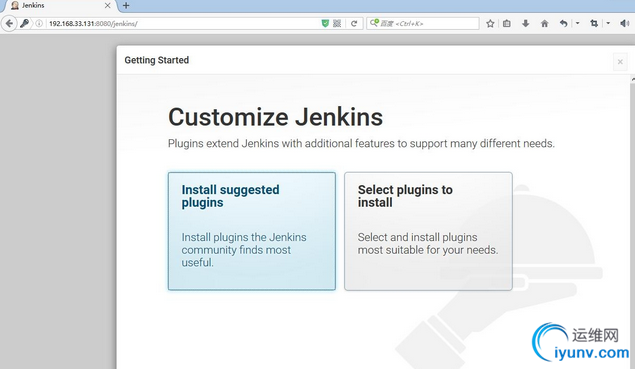Expand the dropdown next to undo arrow

pos(577,23)
